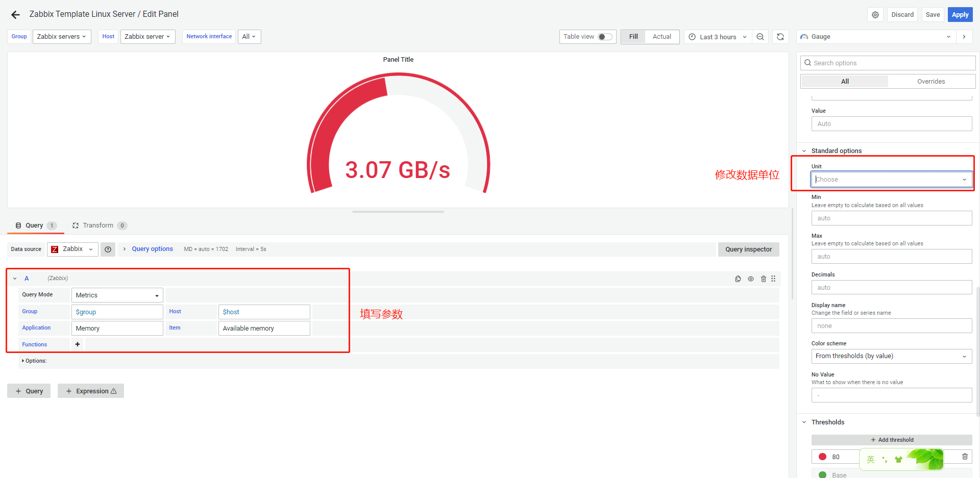Viewport: 980px width, 478px height.
Task: Delete query A trash icon
Action: coord(764,279)
